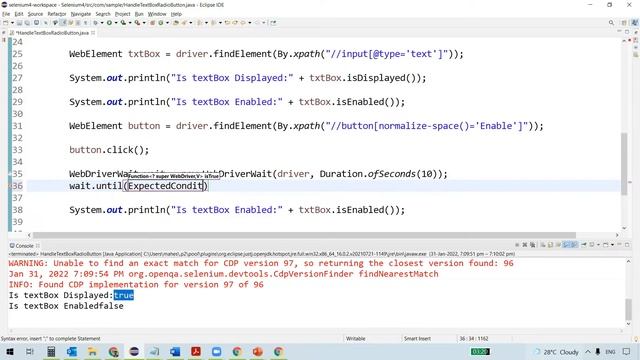Screen dimensions: 640x360
Task: Open the Adobe Acrobat taskbar icon
Action: pyautogui.click(x=196, y=351)
